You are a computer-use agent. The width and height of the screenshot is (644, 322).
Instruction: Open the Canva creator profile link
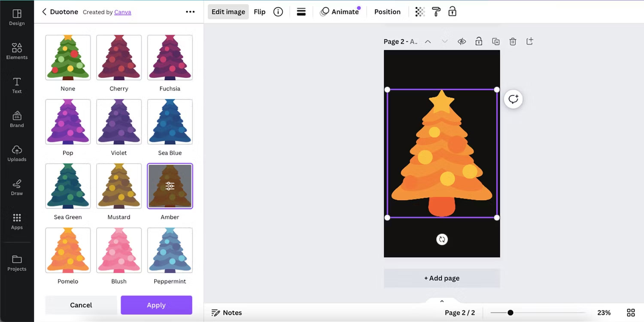(123, 12)
